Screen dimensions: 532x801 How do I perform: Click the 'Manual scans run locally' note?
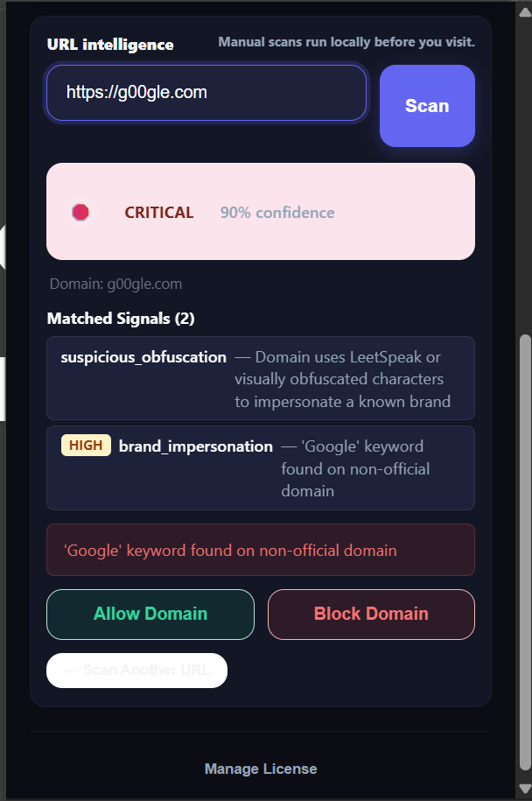click(x=346, y=42)
